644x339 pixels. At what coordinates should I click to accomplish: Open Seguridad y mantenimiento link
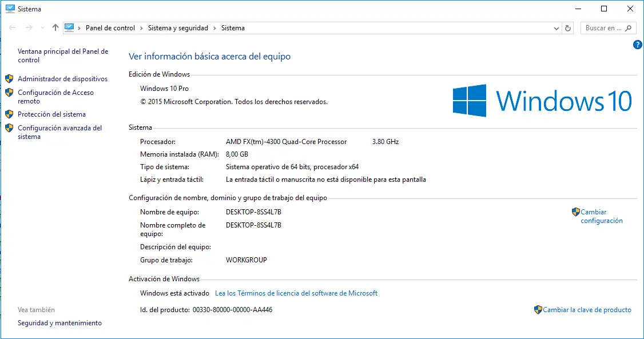click(59, 323)
